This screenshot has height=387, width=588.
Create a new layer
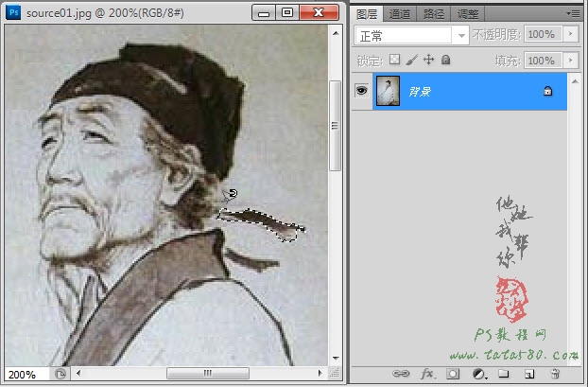[529, 374]
